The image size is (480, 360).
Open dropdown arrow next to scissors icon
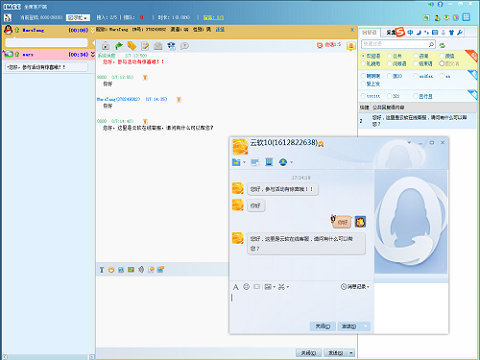click(288, 287)
